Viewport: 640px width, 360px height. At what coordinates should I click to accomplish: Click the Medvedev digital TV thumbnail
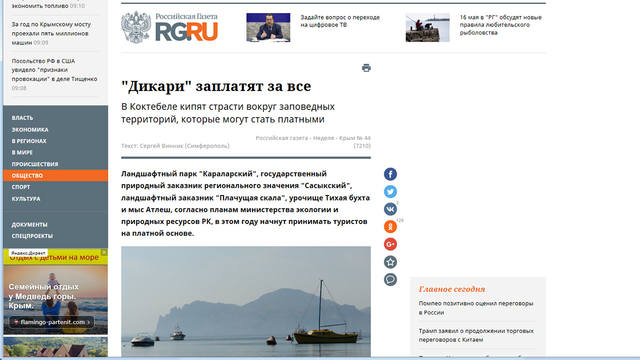(x=268, y=27)
